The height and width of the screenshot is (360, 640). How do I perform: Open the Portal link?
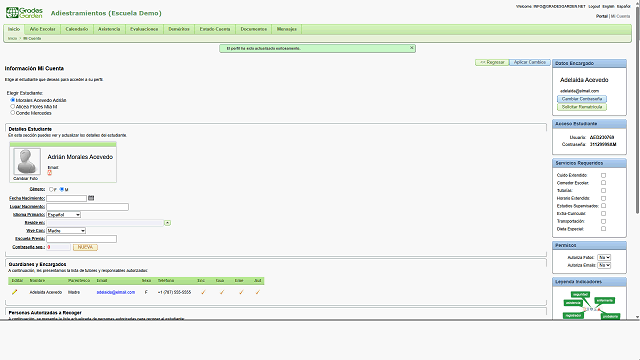coord(602,16)
